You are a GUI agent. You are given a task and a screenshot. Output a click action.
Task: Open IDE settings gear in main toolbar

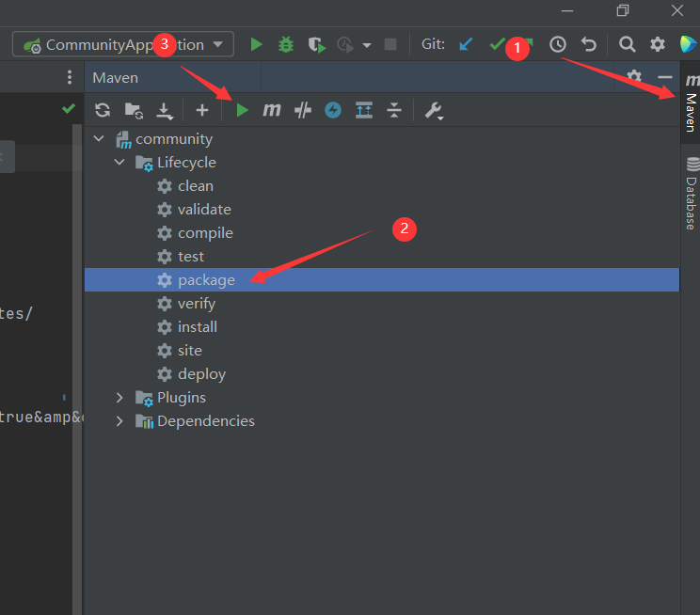[657, 44]
